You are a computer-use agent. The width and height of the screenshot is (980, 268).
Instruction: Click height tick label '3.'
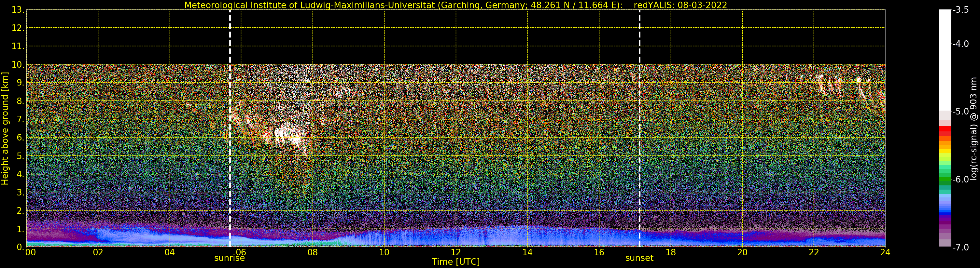click(21, 192)
